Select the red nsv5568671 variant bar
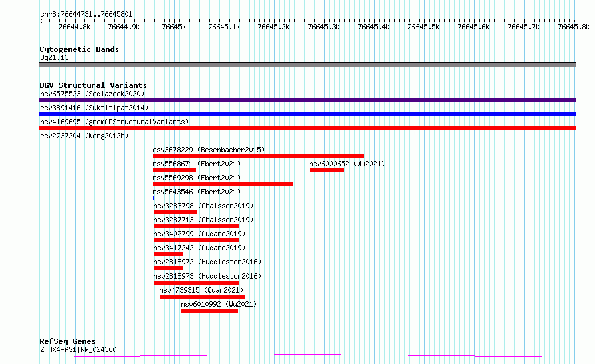This screenshot has width=595, height=364. pos(174,170)
